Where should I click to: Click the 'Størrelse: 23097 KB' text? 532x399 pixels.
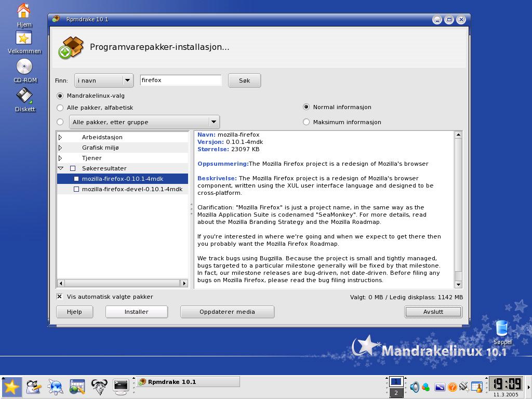pos(229,149)
